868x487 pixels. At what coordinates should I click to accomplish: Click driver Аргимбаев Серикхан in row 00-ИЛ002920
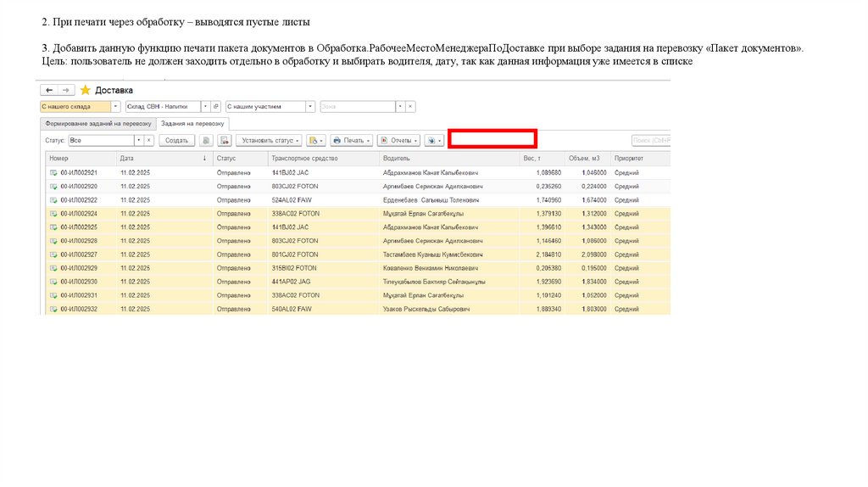(x=432, y=187)
